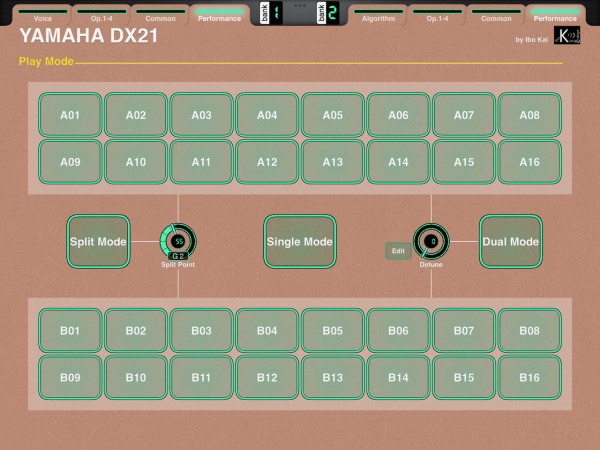This screenshot has width=600, height=450.
Task: Choose voice pad A15
Action: (x=464, y=162)
